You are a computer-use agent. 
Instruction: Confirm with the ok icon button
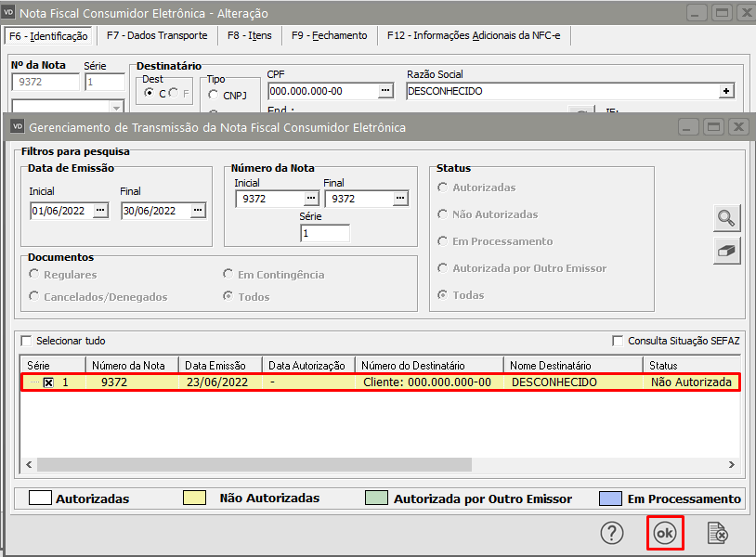click(665, 533)
